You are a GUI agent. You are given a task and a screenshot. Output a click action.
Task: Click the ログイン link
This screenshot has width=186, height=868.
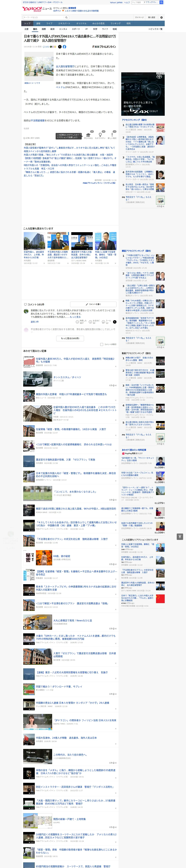click(x=57, y=11)
